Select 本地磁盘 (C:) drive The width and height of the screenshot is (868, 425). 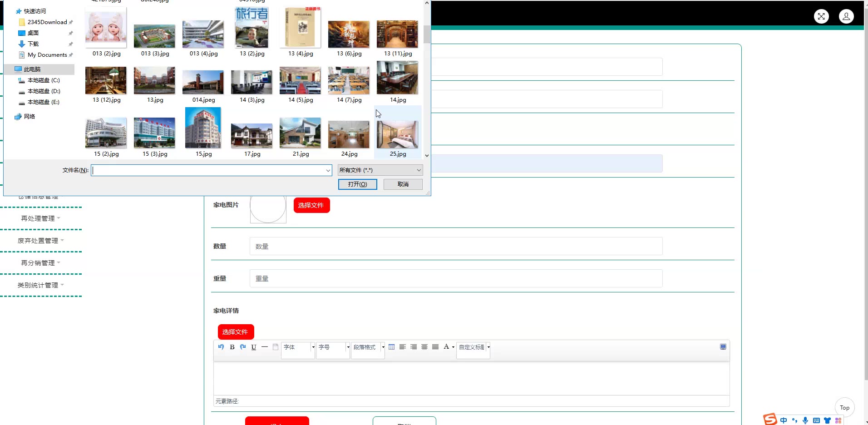point(44,80)
